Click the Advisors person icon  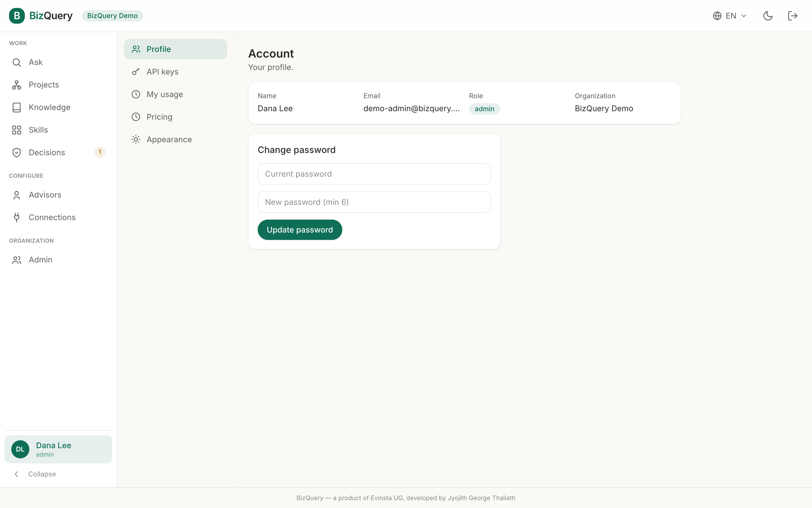coord(16,195)
